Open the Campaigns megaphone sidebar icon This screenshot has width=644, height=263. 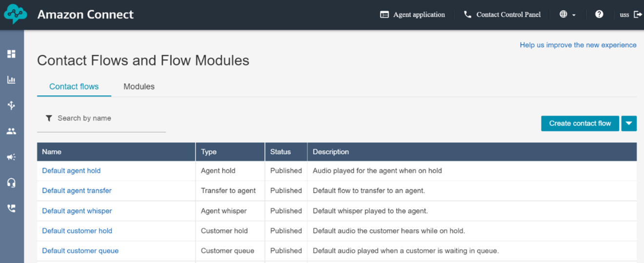click(x=11, y=157)
